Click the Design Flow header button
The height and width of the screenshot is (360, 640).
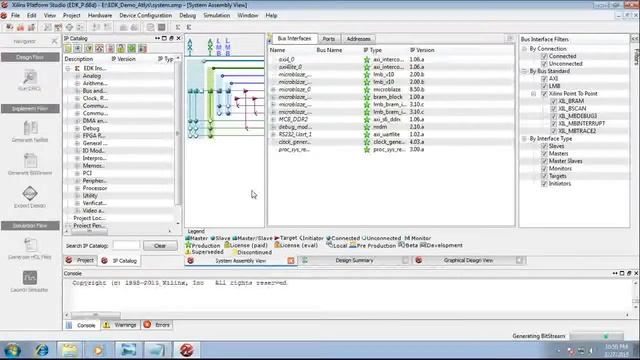[x=30, y=57]
